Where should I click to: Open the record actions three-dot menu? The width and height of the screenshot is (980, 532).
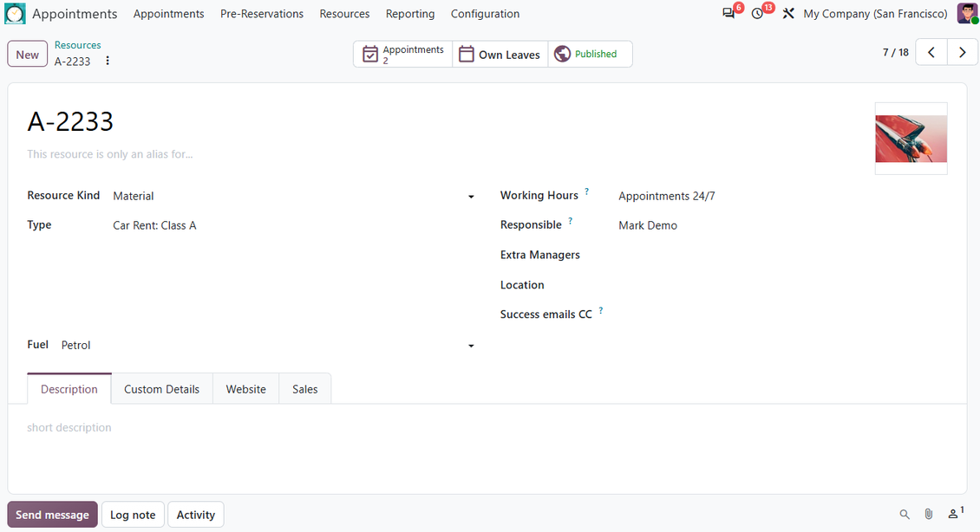click(x=108, y=61)
